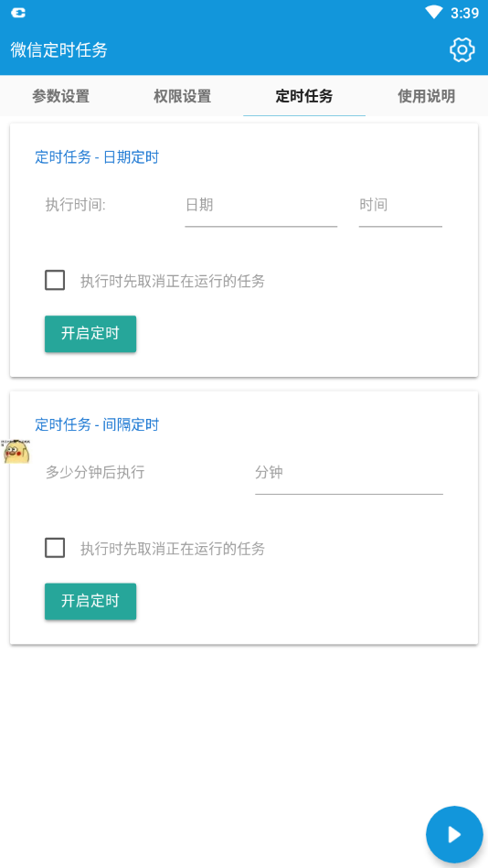The height and width of the screenshot is (868, 488).
Task: Open settings via the gear icon
Action: pos(462,50)
